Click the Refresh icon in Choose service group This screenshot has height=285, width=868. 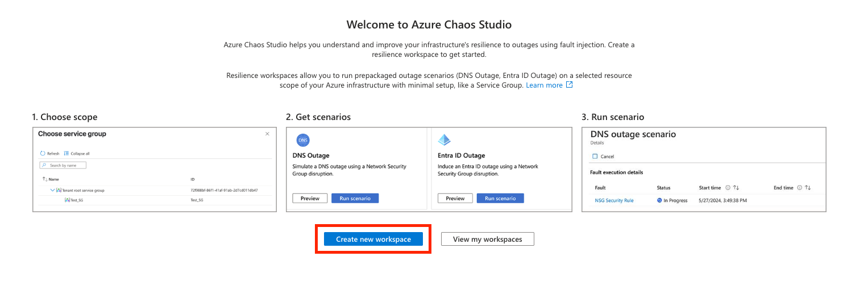pyautogui.click(x=43, y=154)
